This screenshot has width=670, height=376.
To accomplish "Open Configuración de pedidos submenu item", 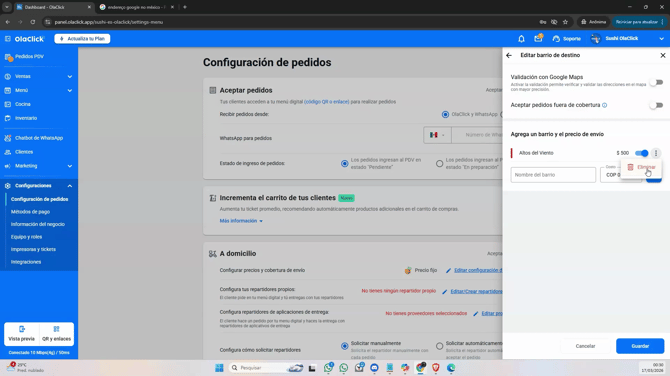I will [x=39, y=199].
